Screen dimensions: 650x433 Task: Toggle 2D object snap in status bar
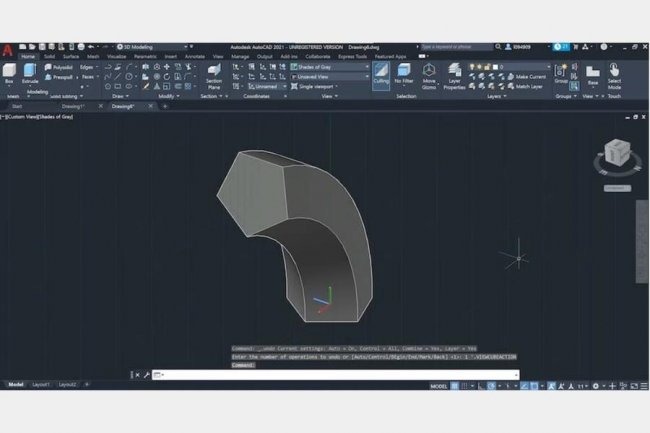pyautogui.click(x=534, y=386)
